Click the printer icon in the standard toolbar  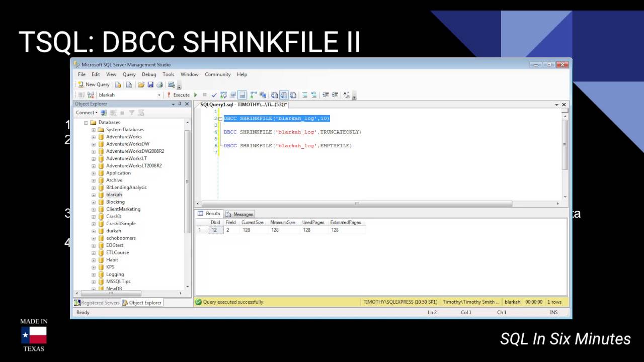tap(159, 84)
